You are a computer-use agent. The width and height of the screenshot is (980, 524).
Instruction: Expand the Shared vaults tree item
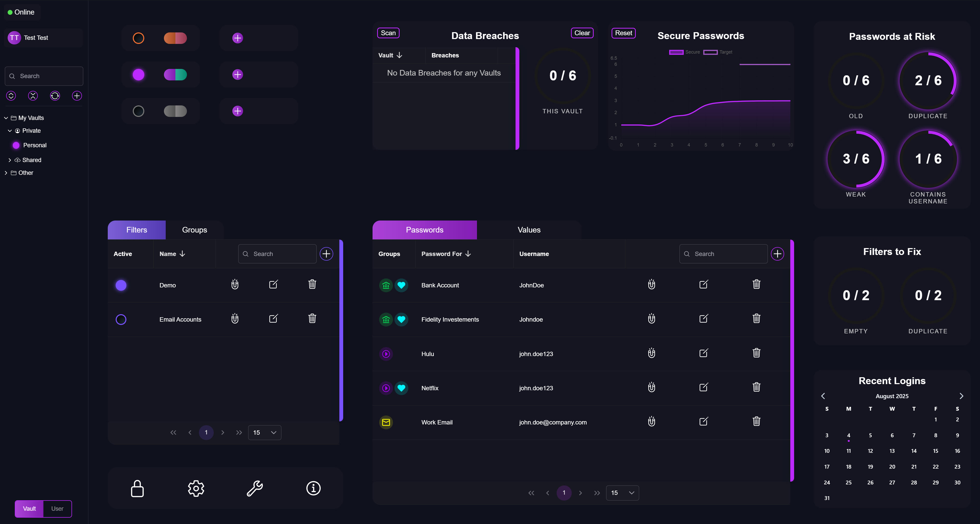10,160
